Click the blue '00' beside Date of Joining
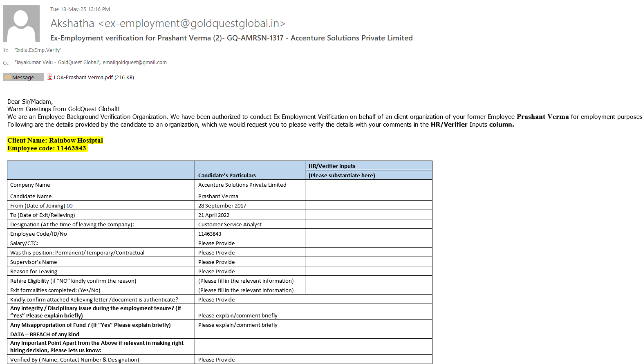Viewport: 643px width, 364px height. [x=69, y=206]
